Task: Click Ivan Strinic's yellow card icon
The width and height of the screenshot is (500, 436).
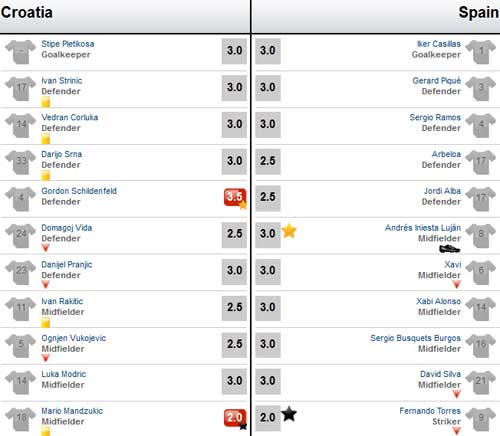Action: tap(46, 102)
